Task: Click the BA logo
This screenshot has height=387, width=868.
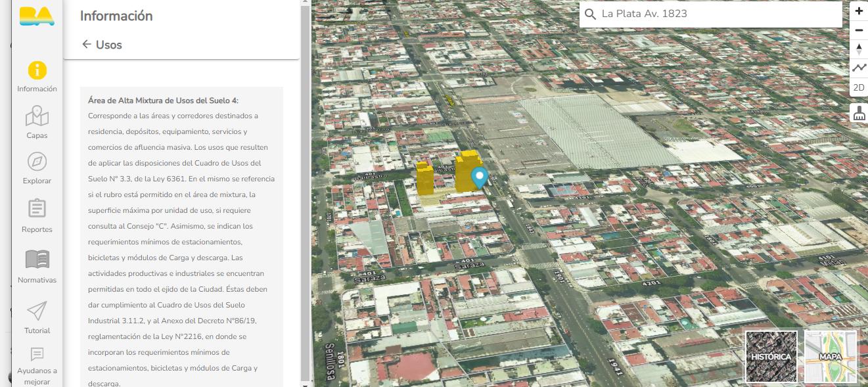Action: pos(37,16)
